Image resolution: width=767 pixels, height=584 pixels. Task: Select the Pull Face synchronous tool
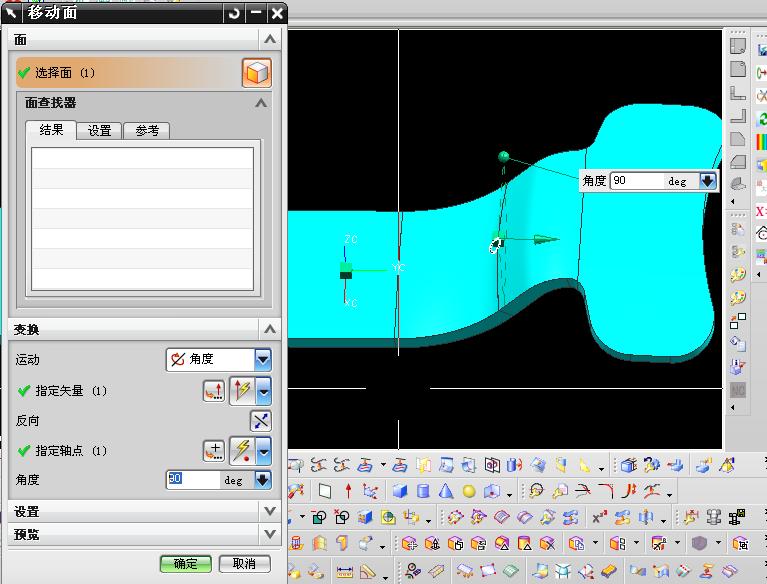432,543
